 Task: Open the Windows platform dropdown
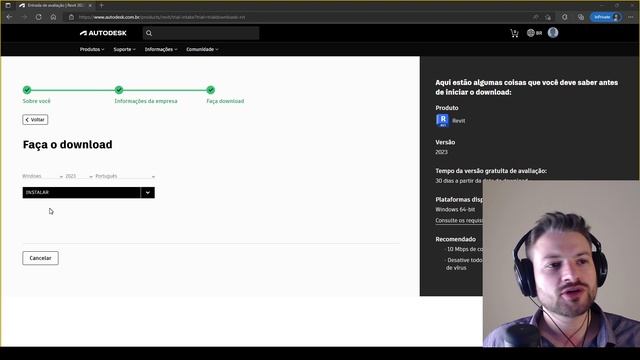42,176
